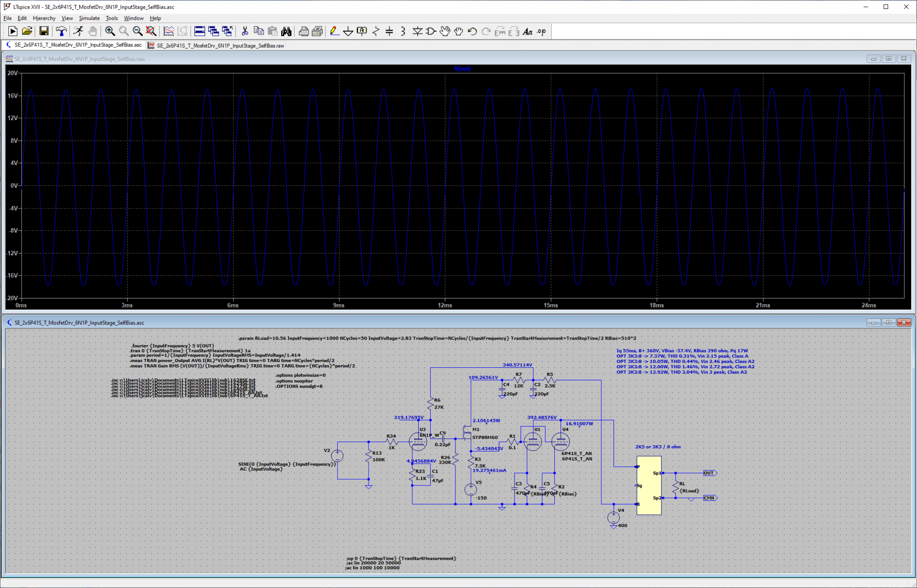The height and width of the screenshot is (588, 917).
Task: Open the Component gate icon
Action: (x=431, y=31)
